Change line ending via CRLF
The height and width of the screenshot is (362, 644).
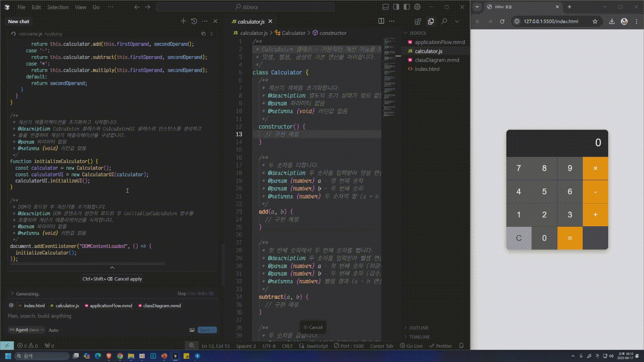(x=287, y=346)
